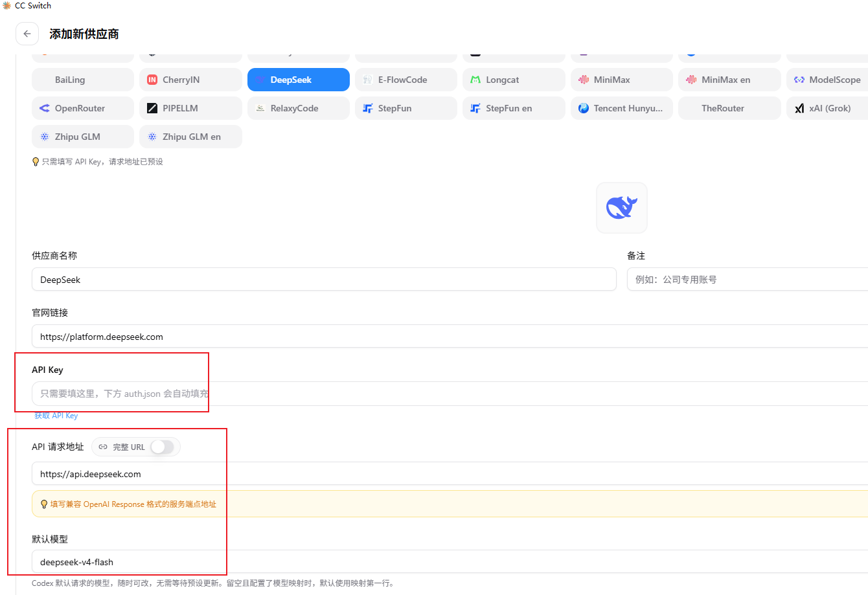Select the DeepSeek provider preset

[299, 80]
